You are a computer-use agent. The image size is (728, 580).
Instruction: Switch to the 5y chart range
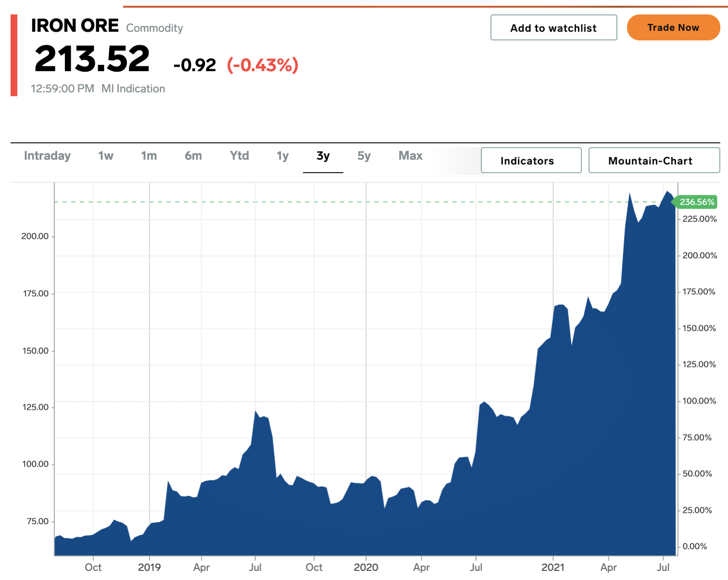[x=364, y=156]
